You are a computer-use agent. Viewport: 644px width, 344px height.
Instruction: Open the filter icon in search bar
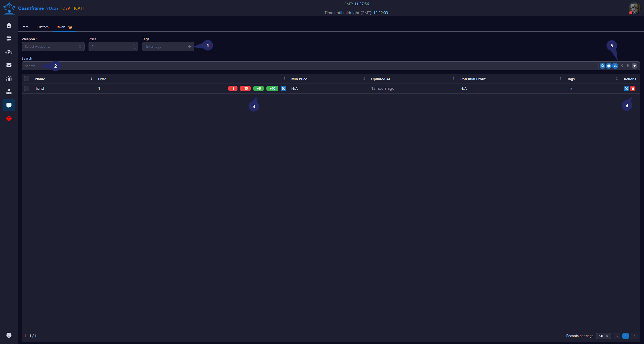[x=634, y=66]
